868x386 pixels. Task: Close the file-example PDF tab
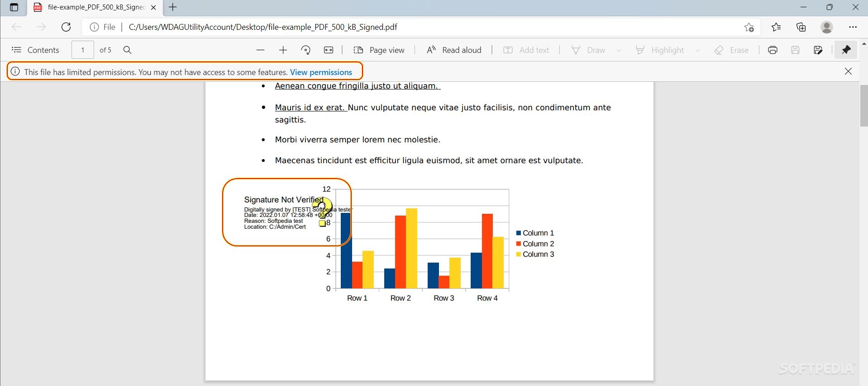coord(153,7)
